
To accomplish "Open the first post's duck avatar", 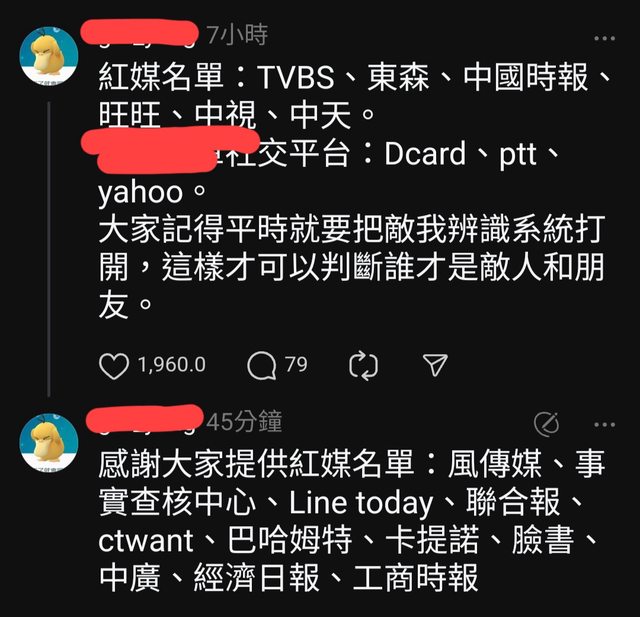I will [49, 55].
